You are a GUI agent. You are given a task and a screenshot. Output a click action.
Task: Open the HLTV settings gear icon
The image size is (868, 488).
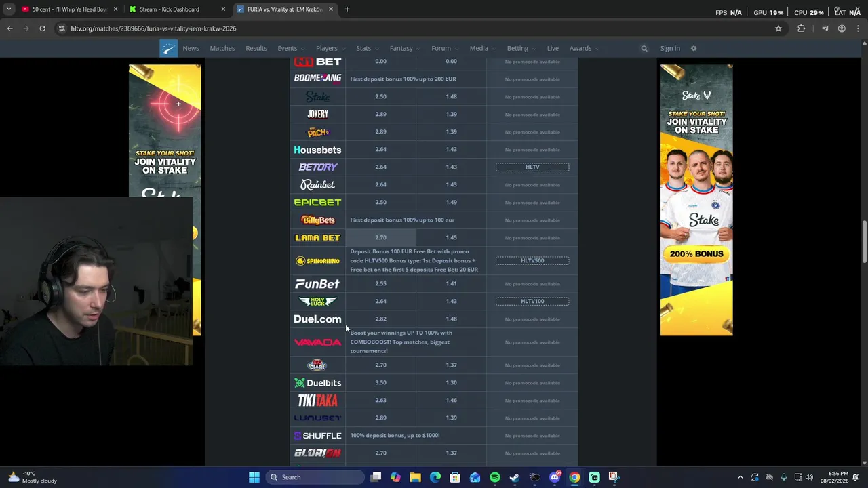pyautogui.click(x=693, y=48)
